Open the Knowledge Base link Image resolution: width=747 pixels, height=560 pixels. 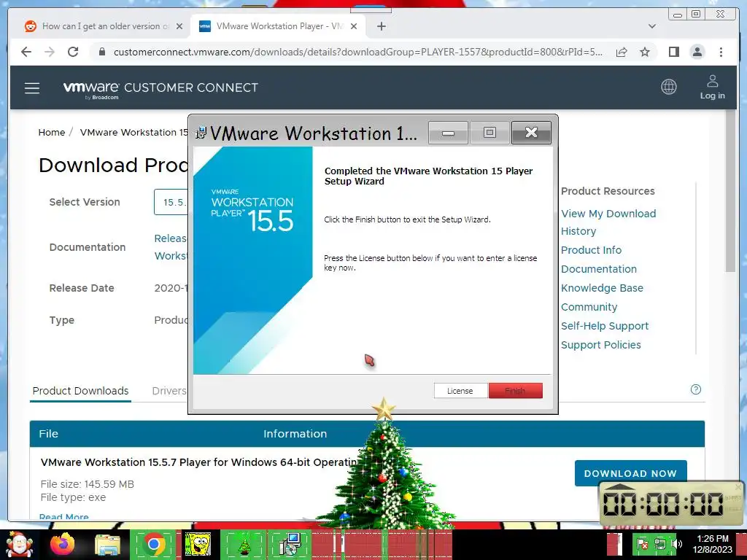tap(602, 288)
